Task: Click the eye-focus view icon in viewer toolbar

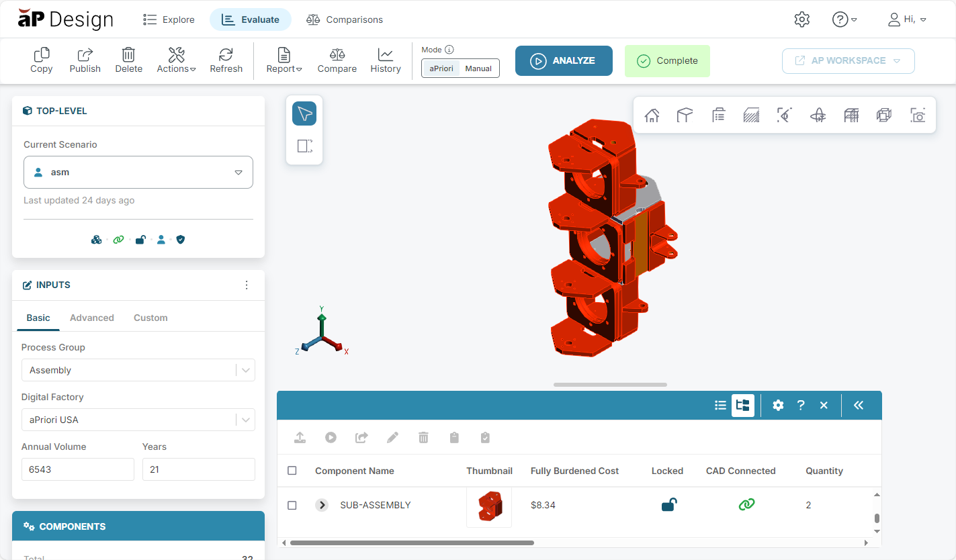Action: 784,115
